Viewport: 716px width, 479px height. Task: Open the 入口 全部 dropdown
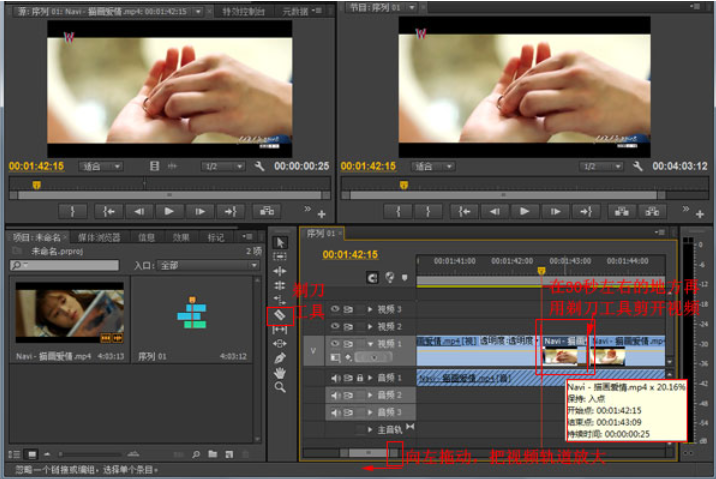(208, 265)
